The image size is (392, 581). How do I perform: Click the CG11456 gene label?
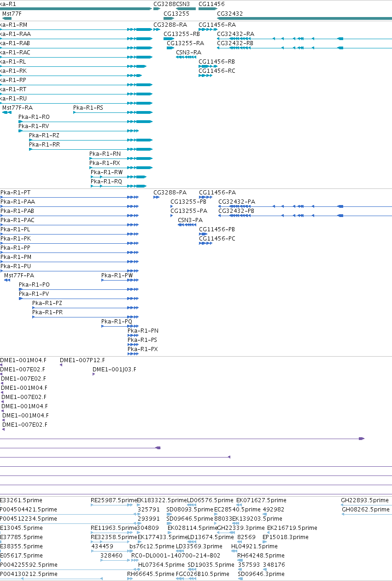(211, 4)
